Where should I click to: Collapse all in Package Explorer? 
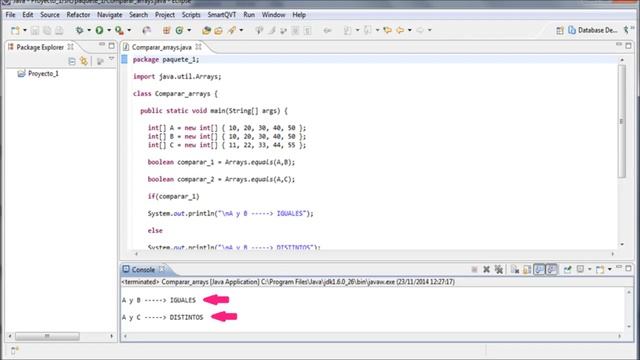click(72, 61)
